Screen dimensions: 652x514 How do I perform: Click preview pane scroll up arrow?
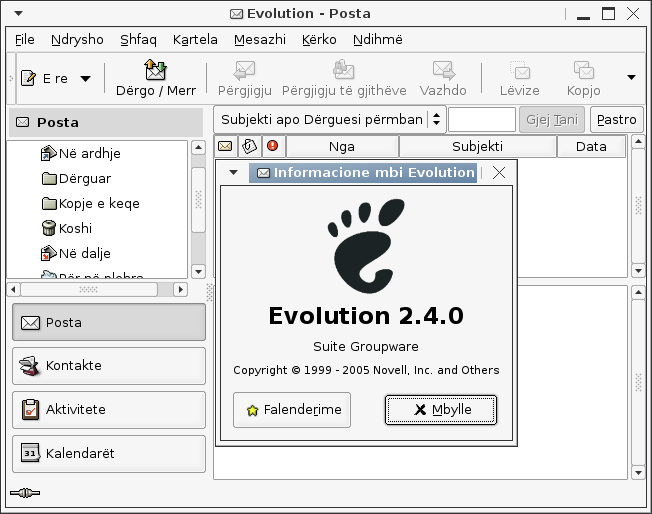coord(638,293)
